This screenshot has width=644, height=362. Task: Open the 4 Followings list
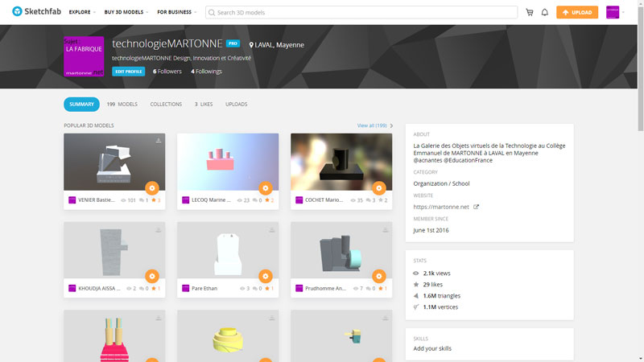(x=206, y=72)
